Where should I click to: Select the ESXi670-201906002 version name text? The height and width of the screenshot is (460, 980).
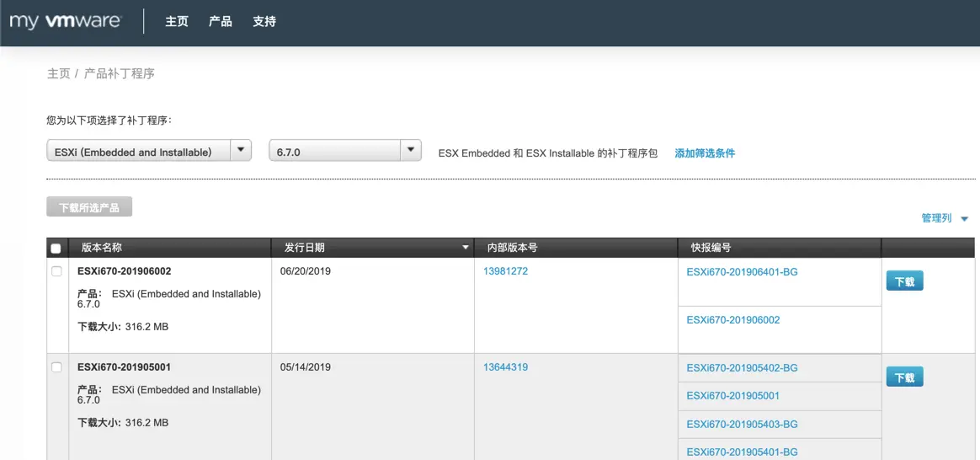tap(125, 271)
